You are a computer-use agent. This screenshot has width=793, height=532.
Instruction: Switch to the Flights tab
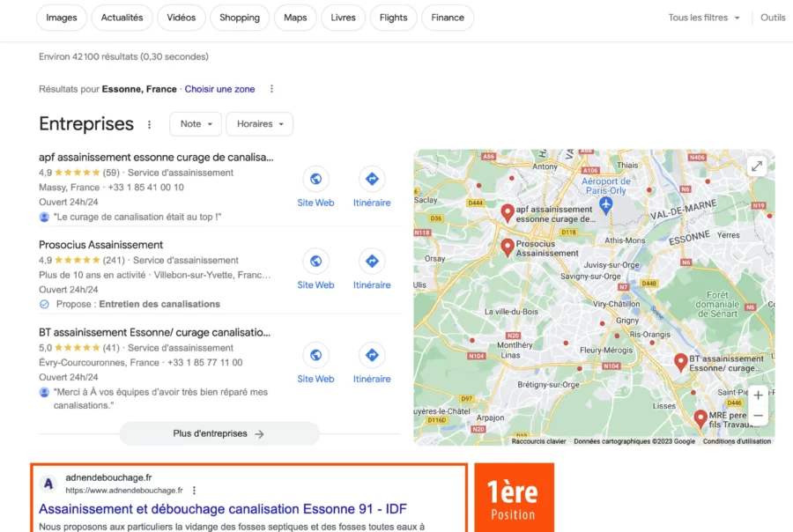pos(394,18)
